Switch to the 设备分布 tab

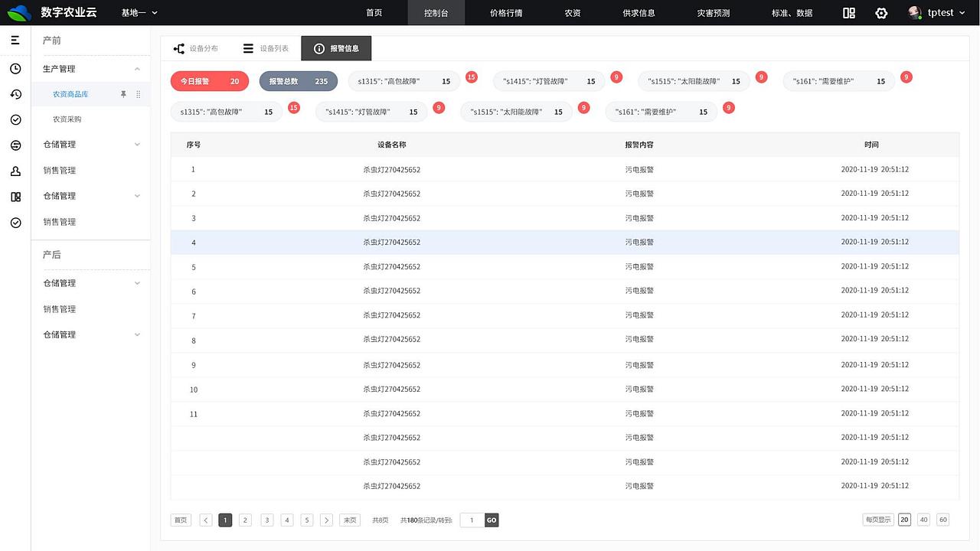coord(195,48)
